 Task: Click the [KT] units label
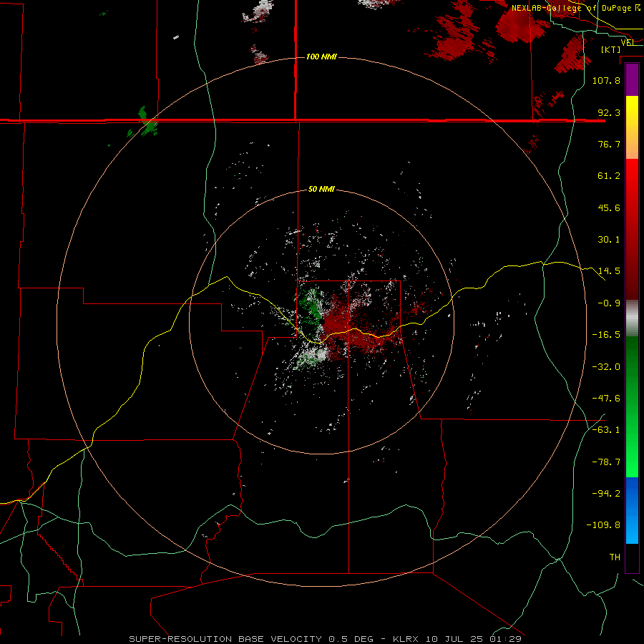coord(611,49)
